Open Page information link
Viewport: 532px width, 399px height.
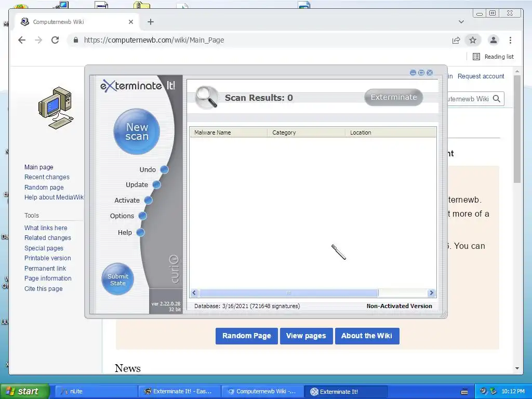pyautogui.click(x=48, y=278)
